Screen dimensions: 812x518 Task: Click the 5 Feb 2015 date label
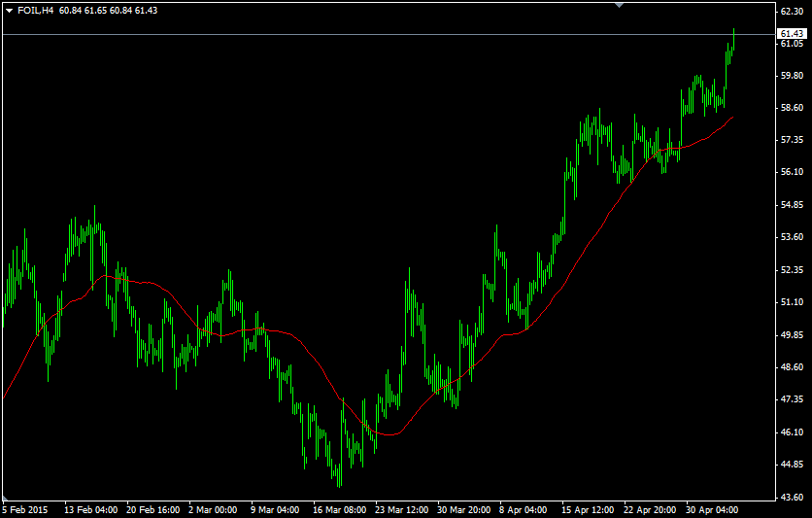tap(25, 510)
